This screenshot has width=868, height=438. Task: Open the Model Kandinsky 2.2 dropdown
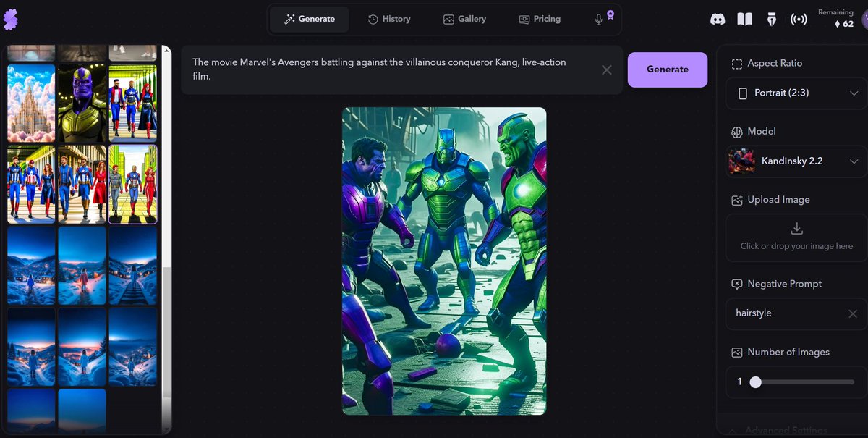click(796, 161)
